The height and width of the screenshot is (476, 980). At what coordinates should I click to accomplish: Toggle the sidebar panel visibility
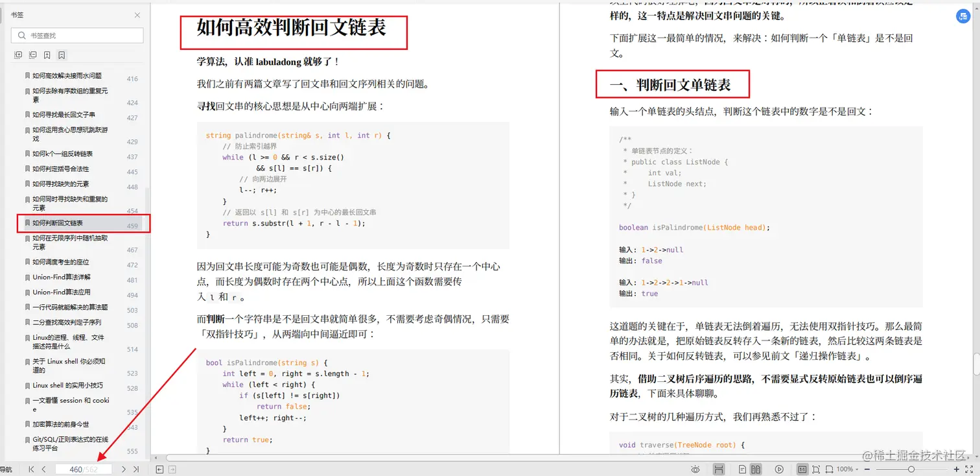coord(159,469)
